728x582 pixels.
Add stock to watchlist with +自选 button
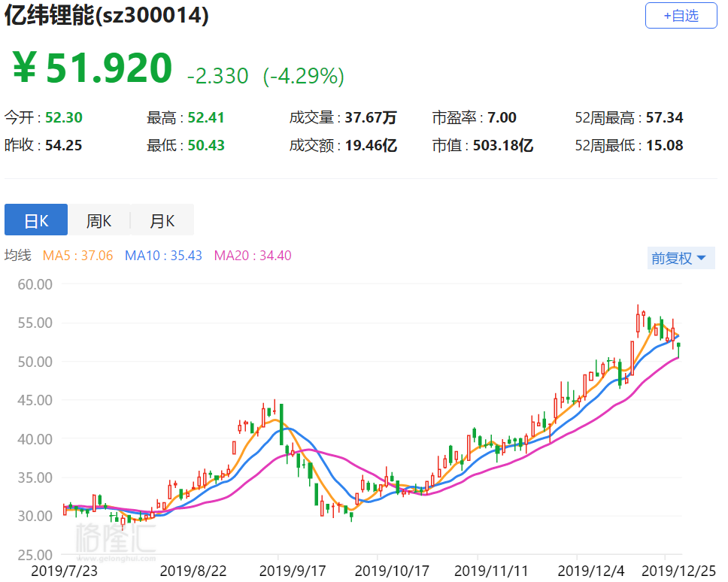pyautogui.click(x=681, y=16)
